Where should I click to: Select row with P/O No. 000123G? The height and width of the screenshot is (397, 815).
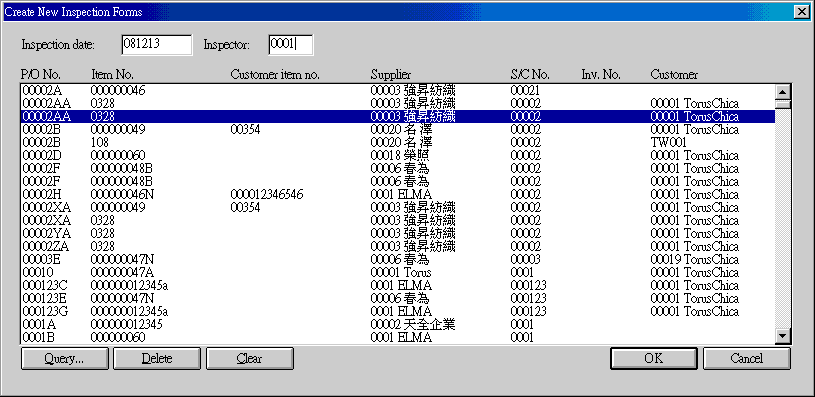click(398, 311)
